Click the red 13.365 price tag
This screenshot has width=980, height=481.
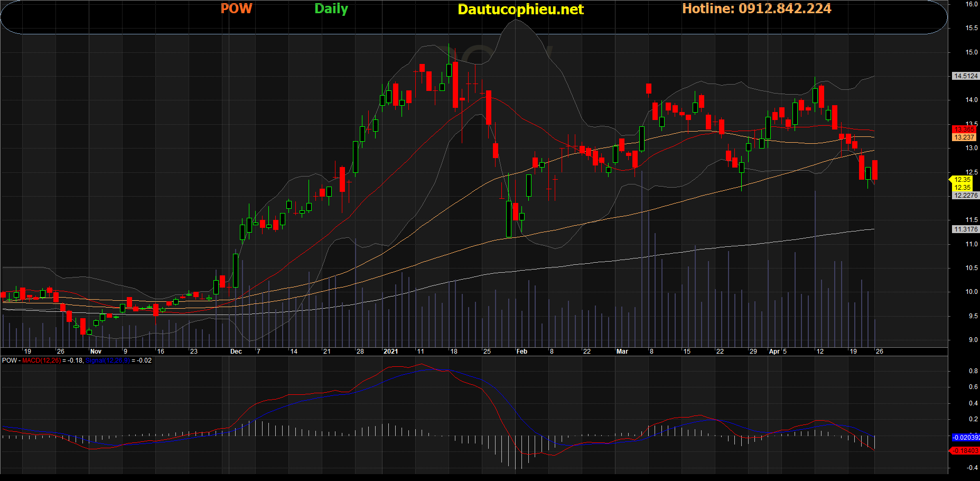coord(964,129)
